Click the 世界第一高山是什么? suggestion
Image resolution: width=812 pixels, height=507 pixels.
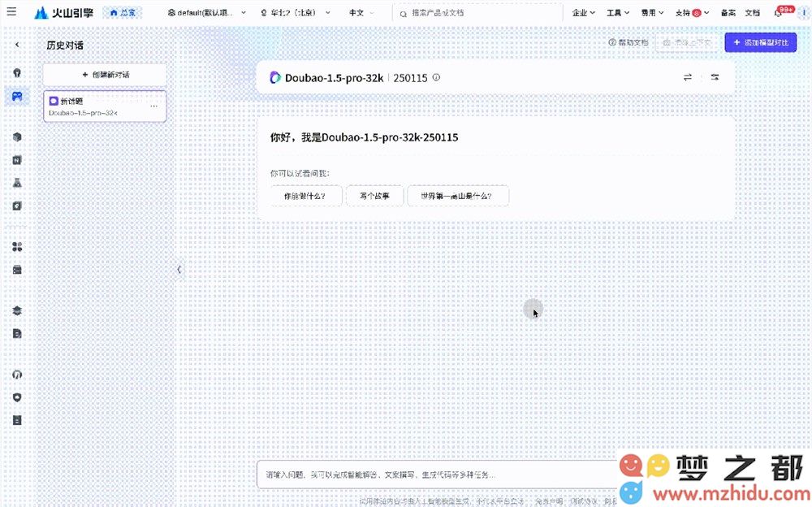pyautogui.click(x=457, y=196)
